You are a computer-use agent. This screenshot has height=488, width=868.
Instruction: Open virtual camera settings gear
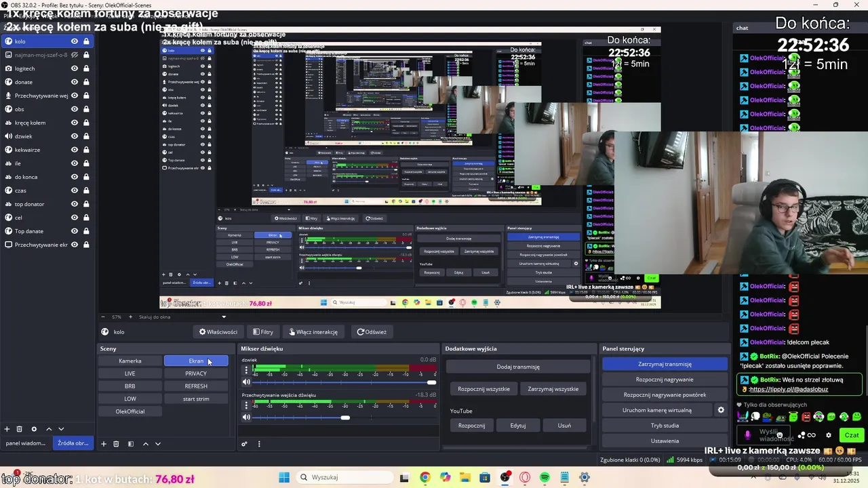coord(721,410)
